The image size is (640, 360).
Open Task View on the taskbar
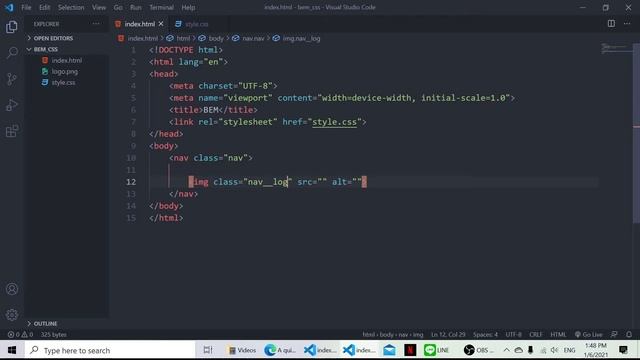click(x=208, y=350)
